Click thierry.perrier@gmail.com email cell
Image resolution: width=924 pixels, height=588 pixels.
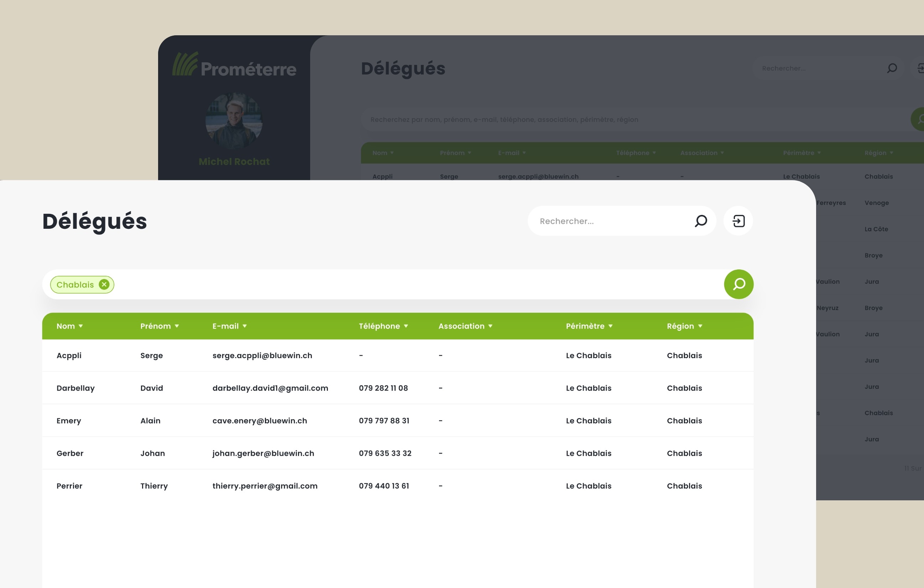[265, 486]
